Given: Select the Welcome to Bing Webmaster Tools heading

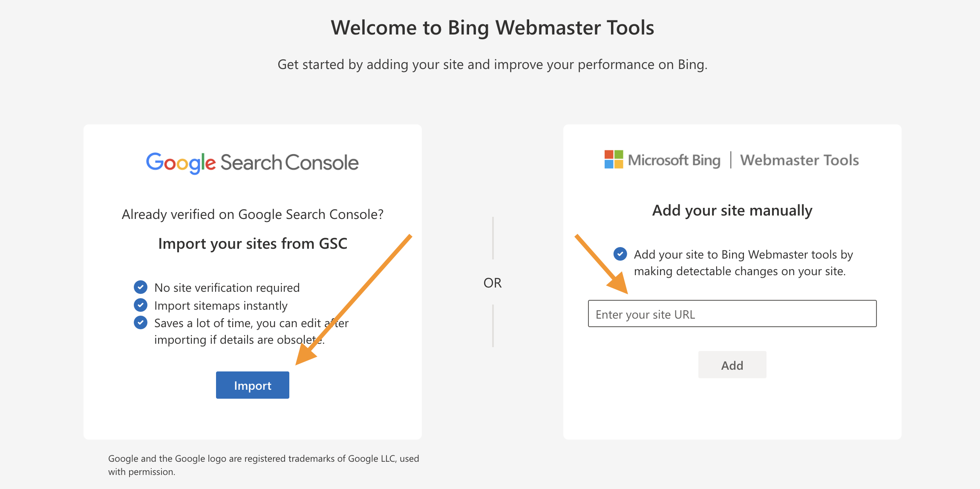Looking at the screenshot, I should [x=492, y=28].
